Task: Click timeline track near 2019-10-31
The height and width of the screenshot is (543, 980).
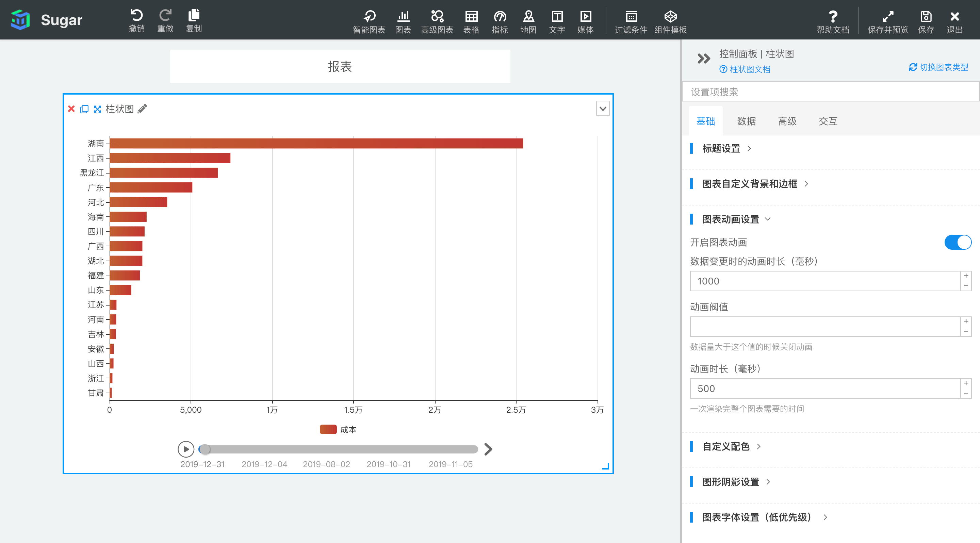Action: coord(388,449)
